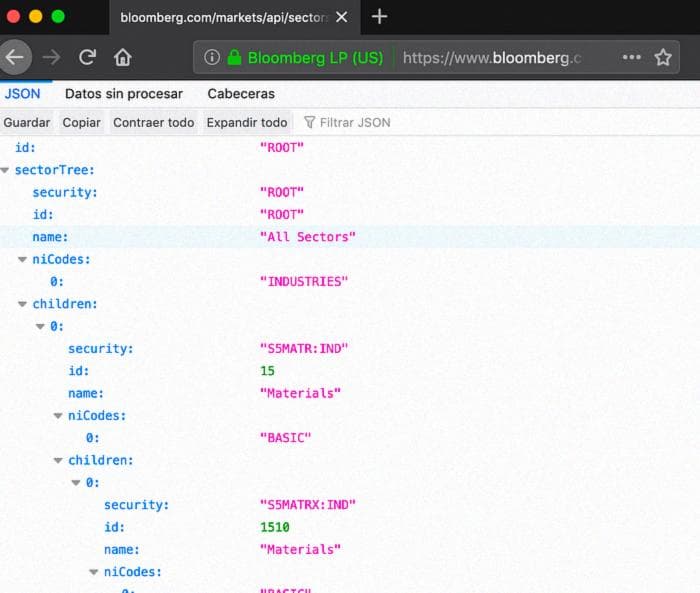Click the Bloomberg LP (US) identity label
This screenshot has width=700, height=593.
point(315,58)
